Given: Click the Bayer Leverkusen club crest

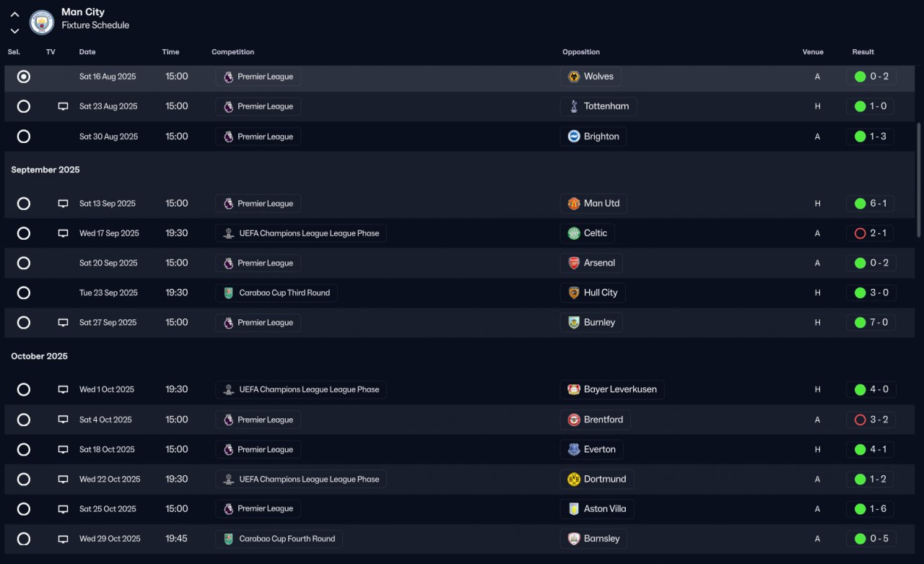Looking at the screenshot, I should pos(574,389).
